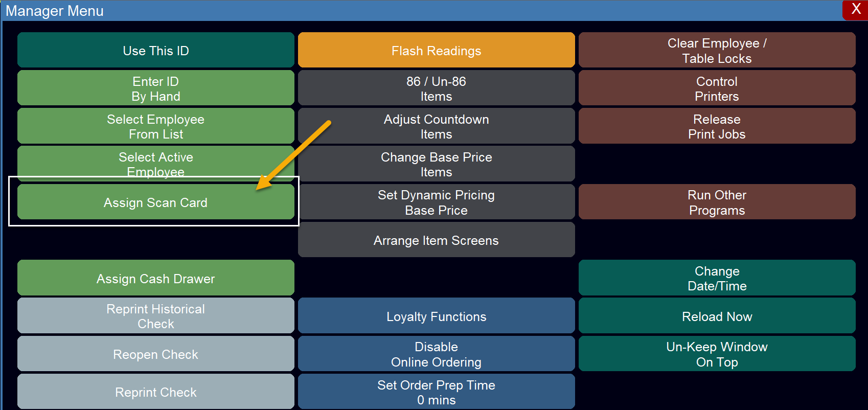Open Loyalty Functions
Viewport: 868px width, 410px height.
437,315
